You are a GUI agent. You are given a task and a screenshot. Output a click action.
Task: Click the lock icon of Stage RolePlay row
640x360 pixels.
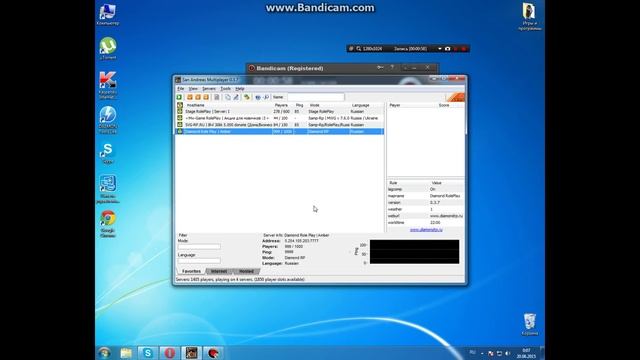coord(180,111)
